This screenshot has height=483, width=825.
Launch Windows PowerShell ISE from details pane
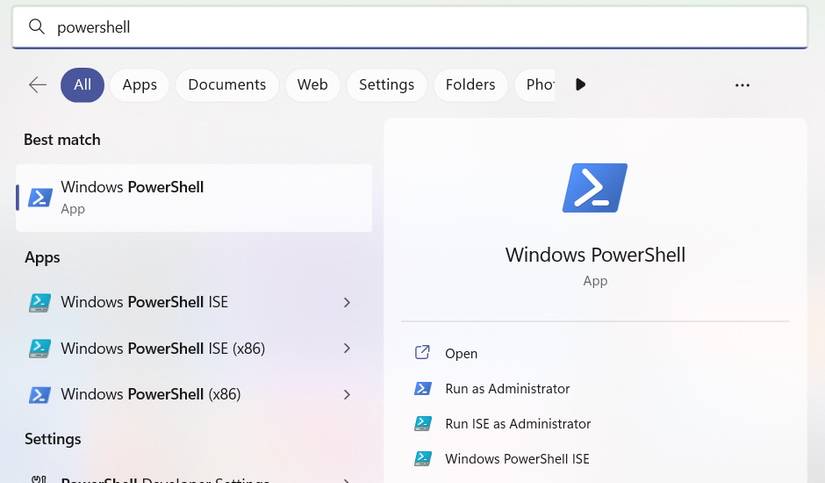tap(517, 459)
